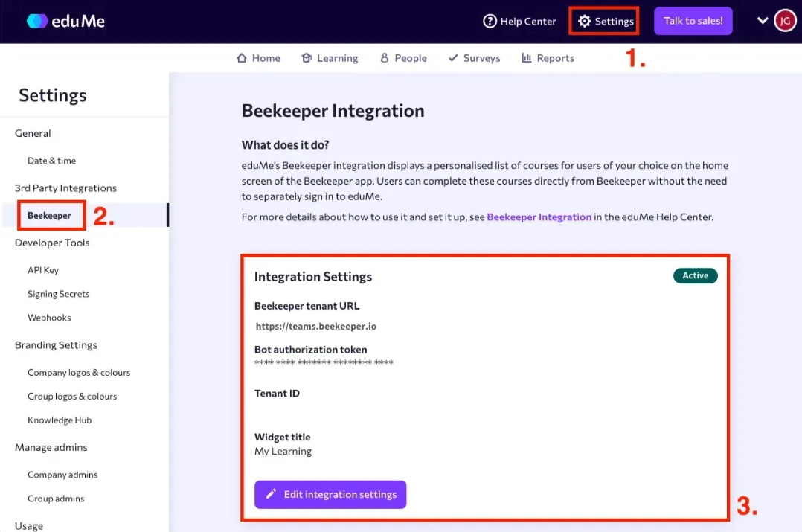Open Signing Secrets settings

tap(58, 294)
